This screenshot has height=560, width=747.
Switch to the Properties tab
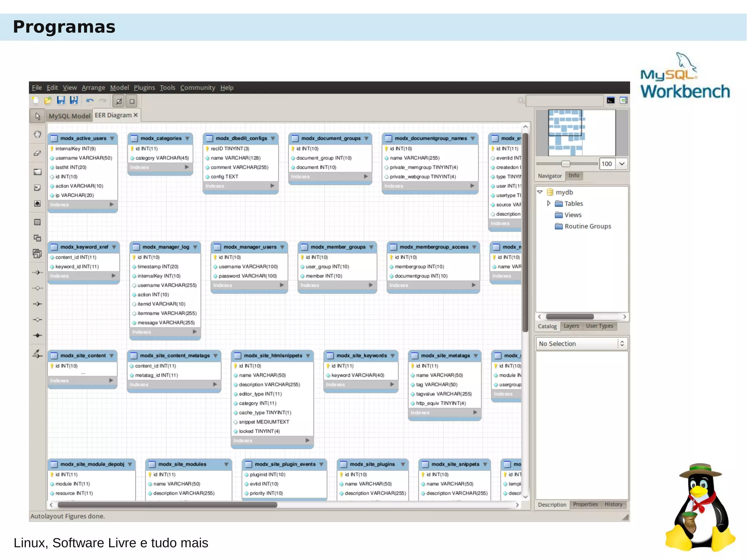(x=585, y=504)
